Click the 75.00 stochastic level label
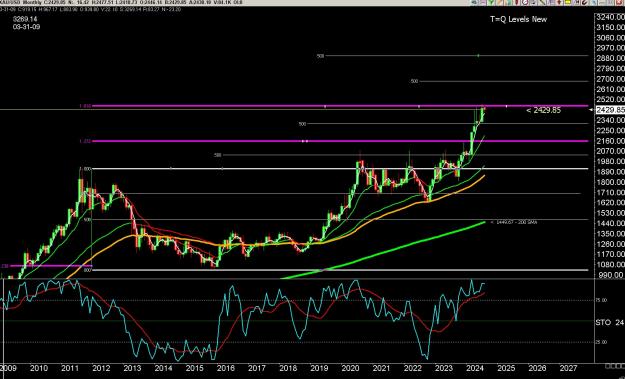This screenshot has height=379, width=625. click(602, 300)
